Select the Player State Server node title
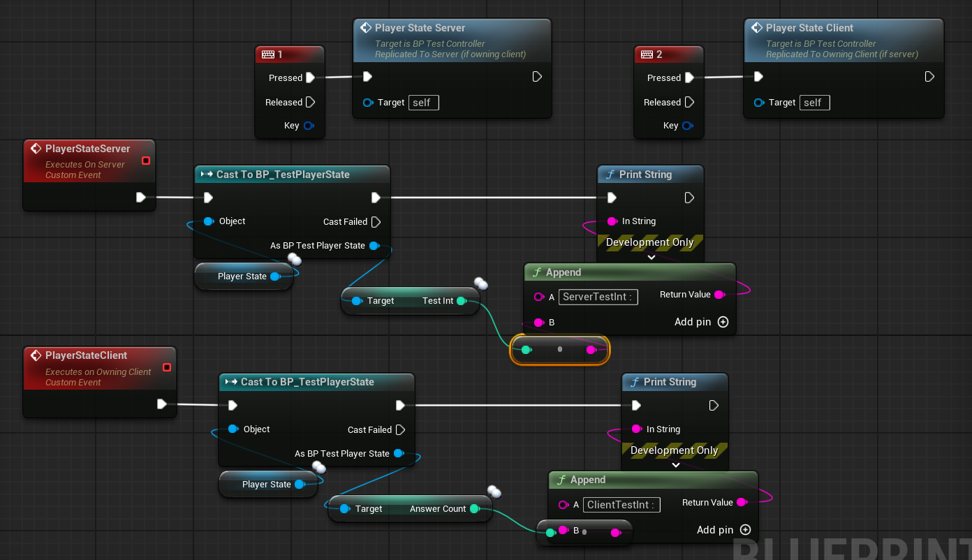The width and height of the screenshot is (972, 560). [420, 28]
